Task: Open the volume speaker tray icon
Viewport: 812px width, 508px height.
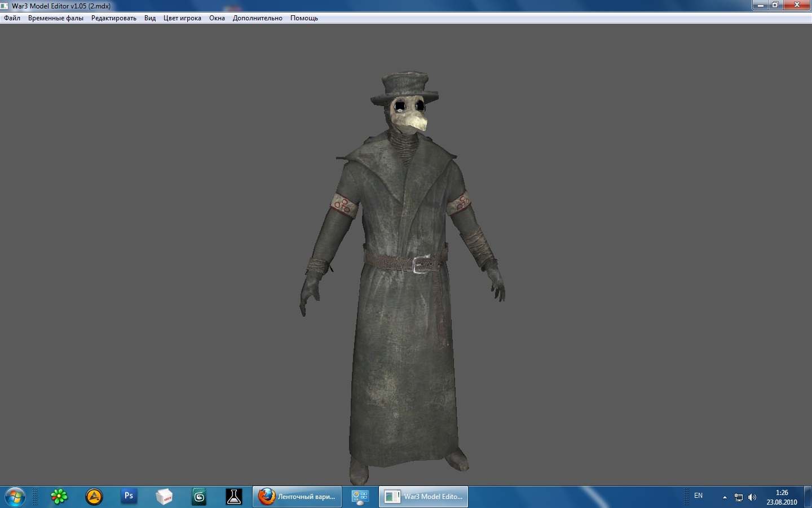Action: [x=752, y=497]
